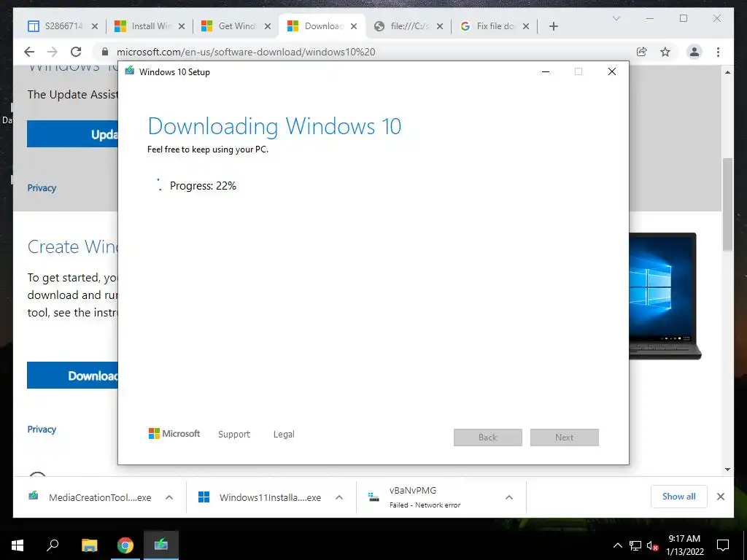Show hidden tray icons chevron
The image size is (747, 560).
(x=617, y=545)
